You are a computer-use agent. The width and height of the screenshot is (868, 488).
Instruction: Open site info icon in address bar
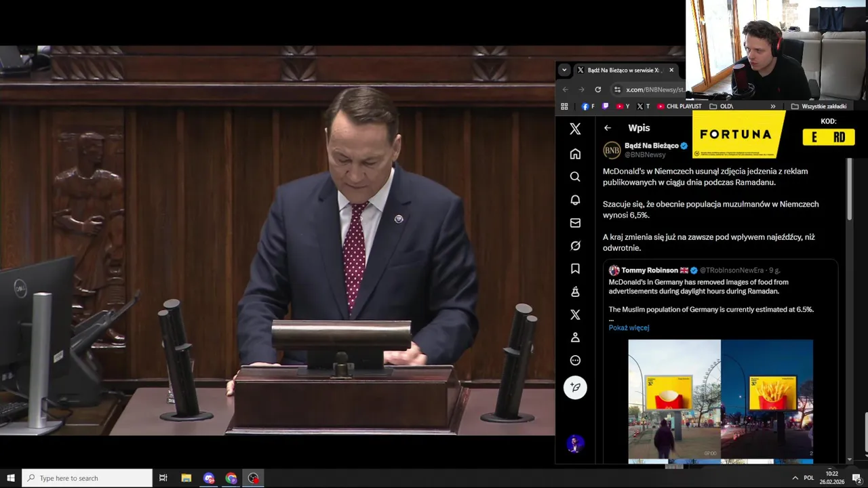[x=616, y=89]
